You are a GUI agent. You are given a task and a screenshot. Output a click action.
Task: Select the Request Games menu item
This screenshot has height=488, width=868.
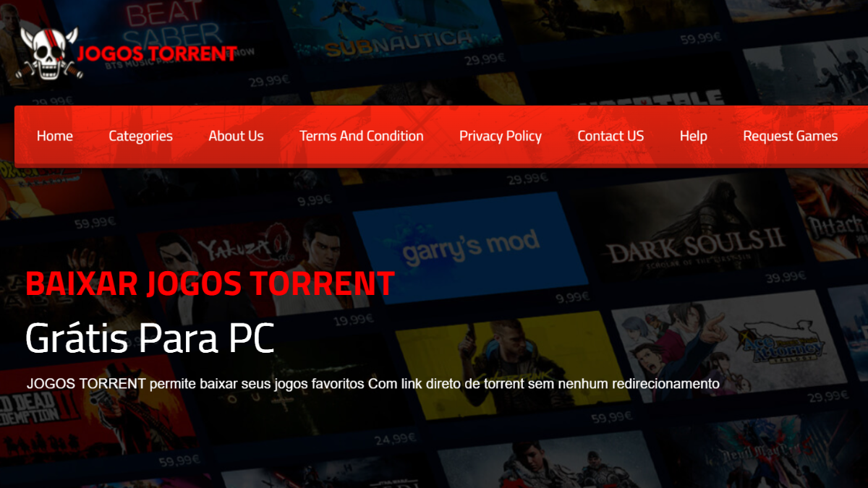(791, 136)
